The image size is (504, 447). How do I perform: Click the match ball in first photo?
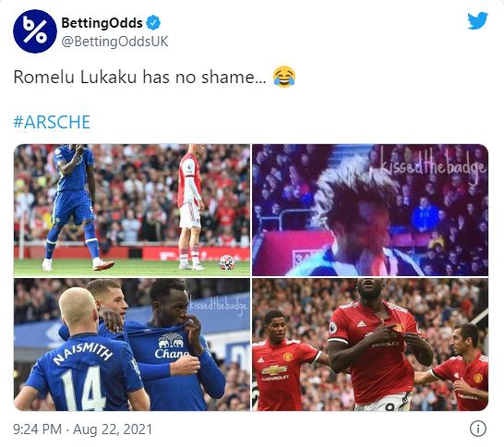point(227,261)
